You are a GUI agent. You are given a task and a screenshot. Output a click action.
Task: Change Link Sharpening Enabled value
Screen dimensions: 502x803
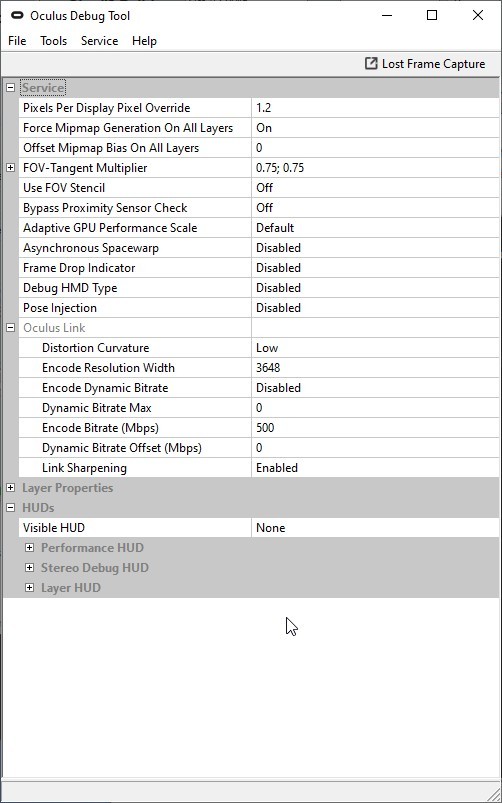click(375, 468)
